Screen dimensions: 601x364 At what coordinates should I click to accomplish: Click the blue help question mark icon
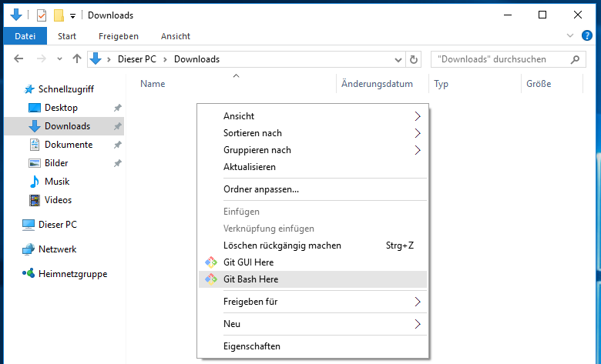(x=587, y=35)
